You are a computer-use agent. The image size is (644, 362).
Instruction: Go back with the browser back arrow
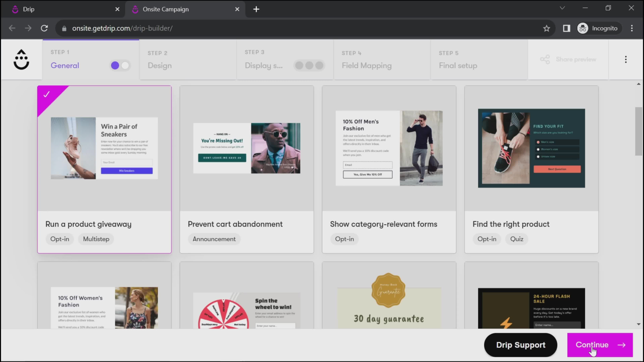(x=12, y=28)
